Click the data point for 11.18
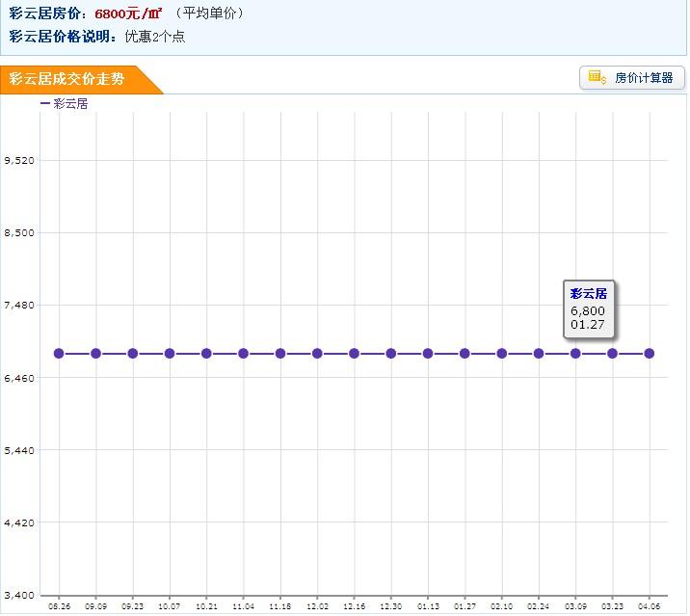Viewport: 690px width, 616px height. point(280,354)
